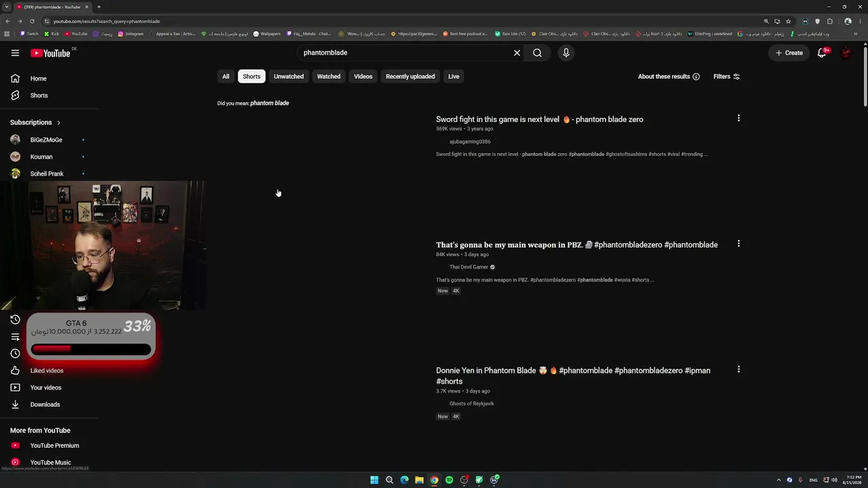The height and width of the screenshot is (488, 868).
Task: Open YouTube Premium icon
Action: pos(15,445)
